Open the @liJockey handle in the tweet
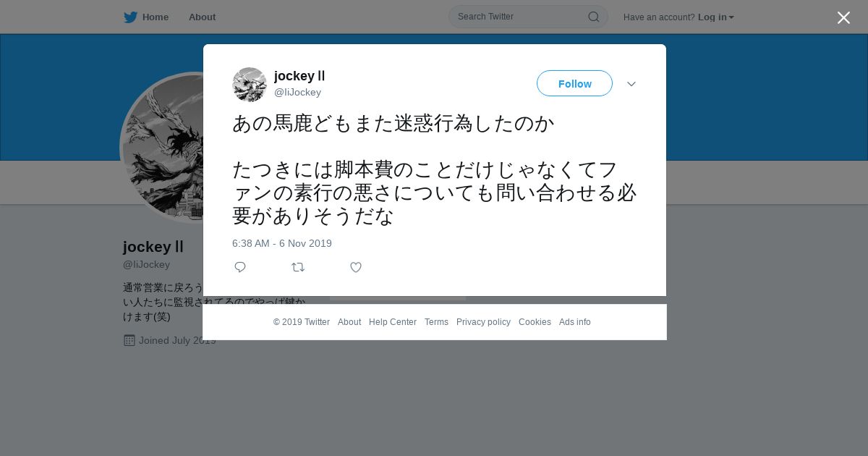Viewport: 868px width, 456px height. [x=297, y=92]
